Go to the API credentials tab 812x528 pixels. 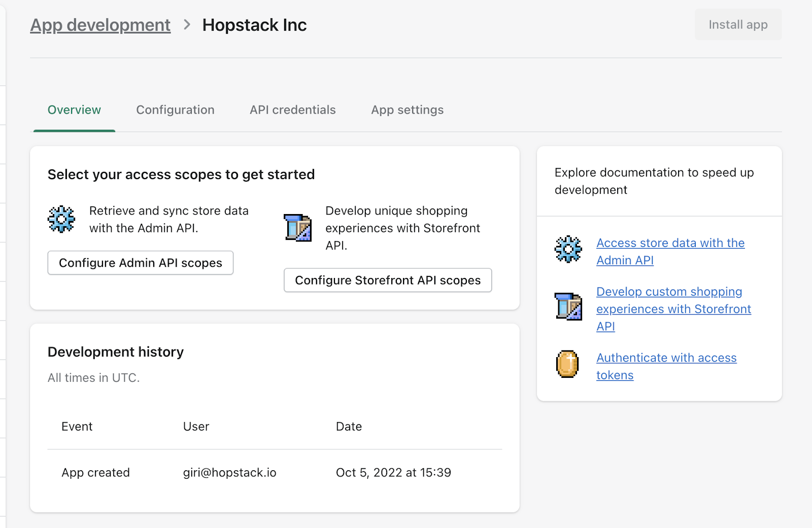tap(292, 110)
